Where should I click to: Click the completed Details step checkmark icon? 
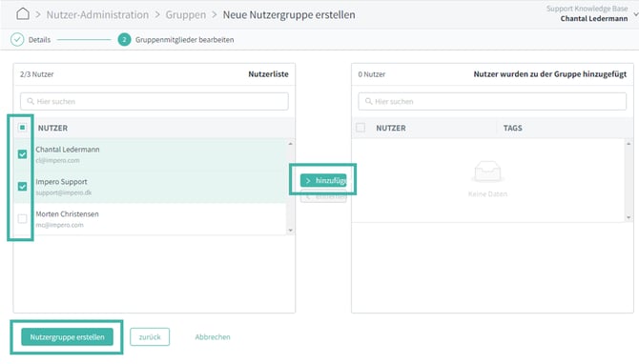(17, 39)
